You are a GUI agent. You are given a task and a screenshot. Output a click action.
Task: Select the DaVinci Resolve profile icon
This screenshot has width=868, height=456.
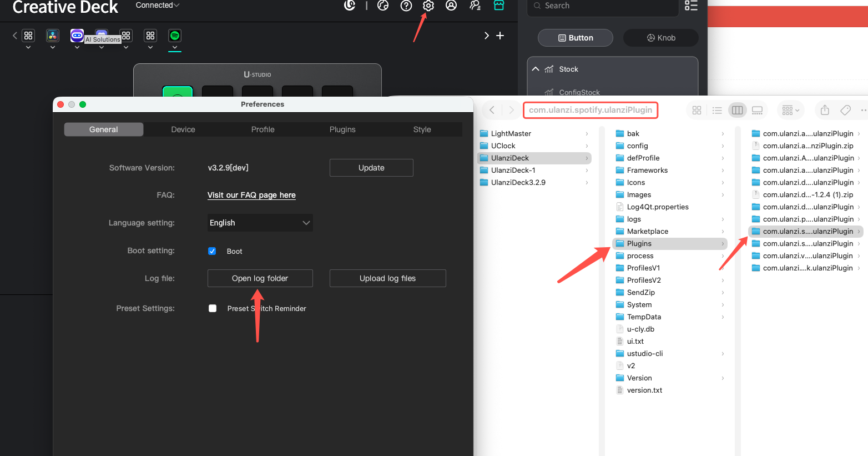[x=53, y=36]
